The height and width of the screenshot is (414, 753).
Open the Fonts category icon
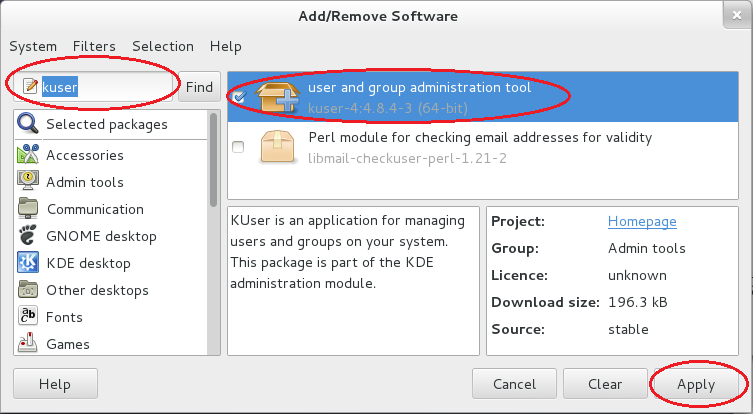click(28, 316)
